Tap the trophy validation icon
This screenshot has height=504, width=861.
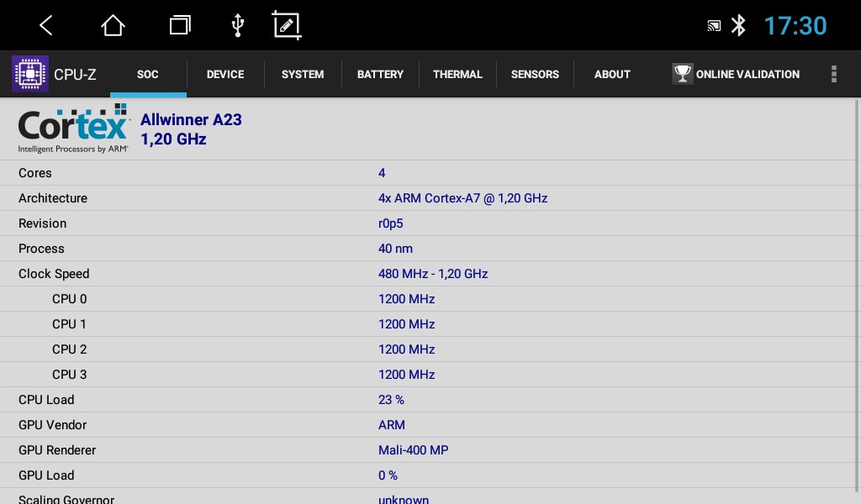coord(683,74)
